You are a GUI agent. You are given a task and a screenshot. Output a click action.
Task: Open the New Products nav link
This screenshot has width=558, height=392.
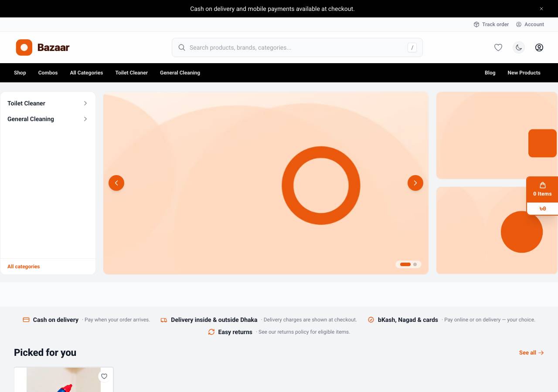coord(524,73)
